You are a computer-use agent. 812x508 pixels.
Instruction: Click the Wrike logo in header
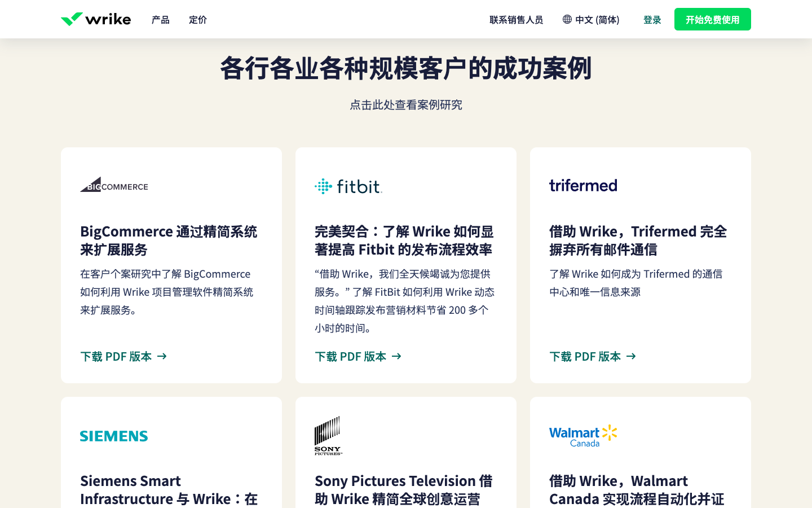96,19
